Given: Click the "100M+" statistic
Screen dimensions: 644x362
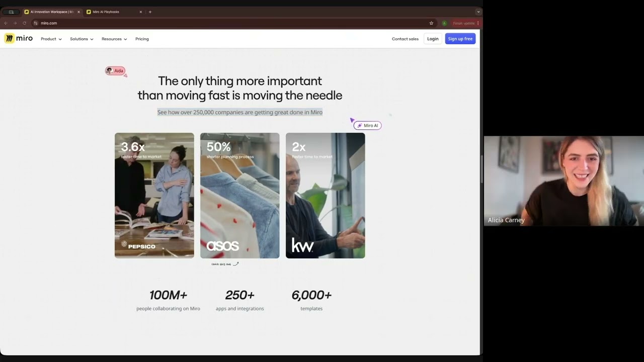Looking at the screenshot, I should pos(168,295).
